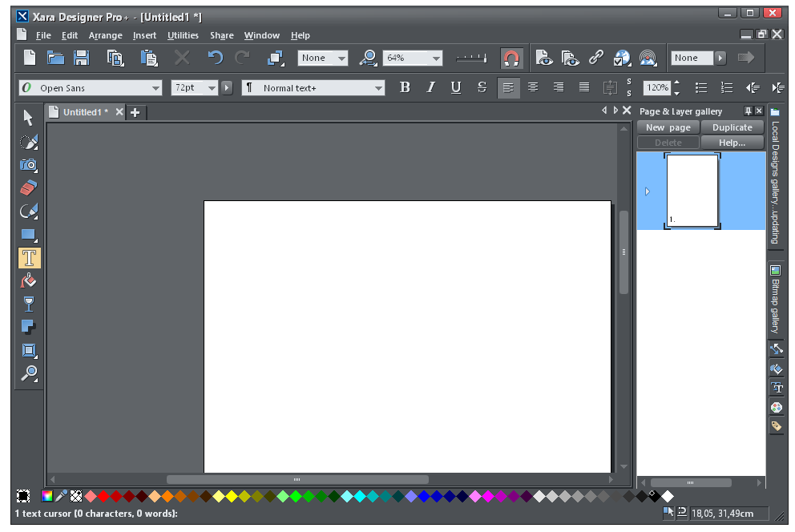Set right text alignment

559,87
